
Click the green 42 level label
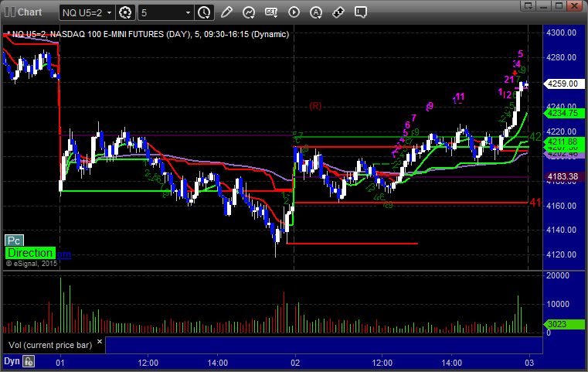tap(535, 137)
